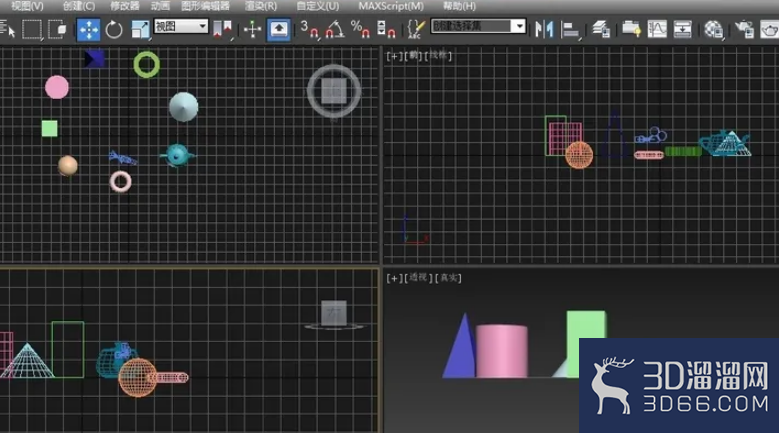Click the front viewport shading mode label
This screenshot has width=779, height=433.
(x=438, y=56)
